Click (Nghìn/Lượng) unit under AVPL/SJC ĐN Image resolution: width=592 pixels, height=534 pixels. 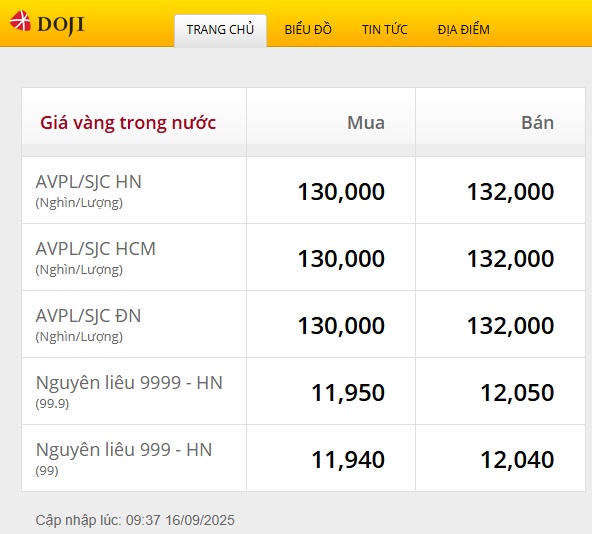click(79, 336)
